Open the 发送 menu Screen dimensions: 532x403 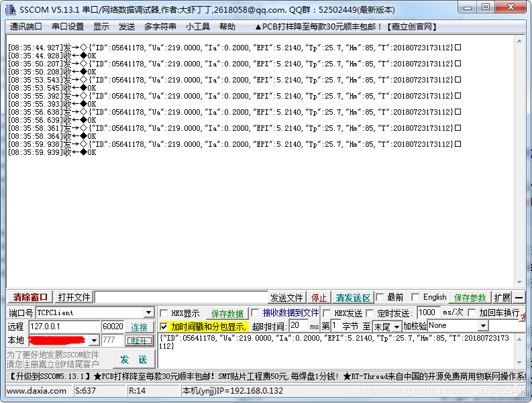pyautogui.click(x=127, y=27)
